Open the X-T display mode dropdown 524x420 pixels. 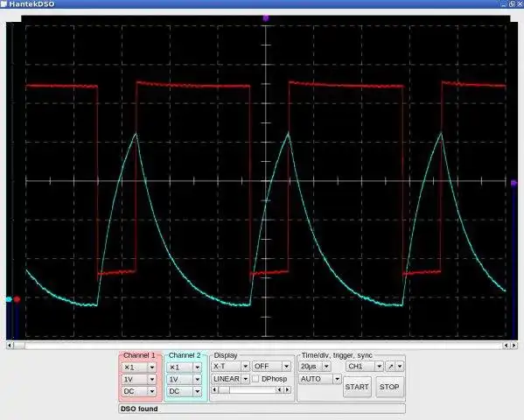click(x=231, y=366)
